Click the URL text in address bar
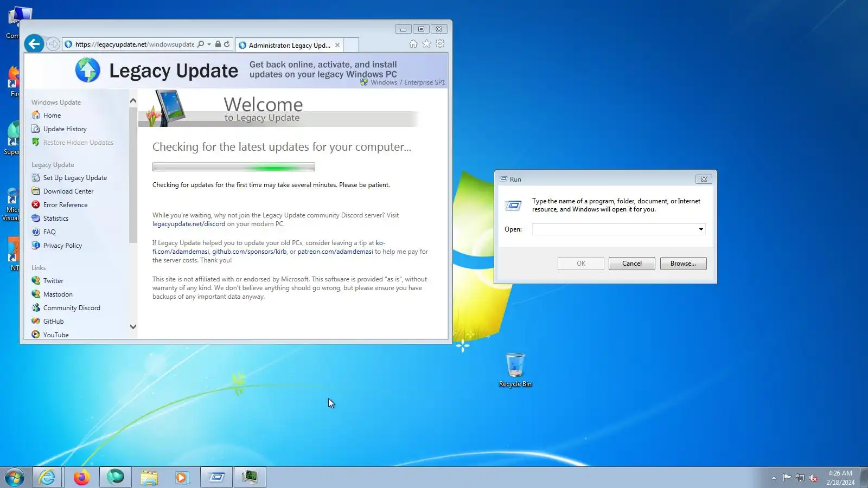The height and width of the screenshot is (488, 868). click(x=135, y=44)
